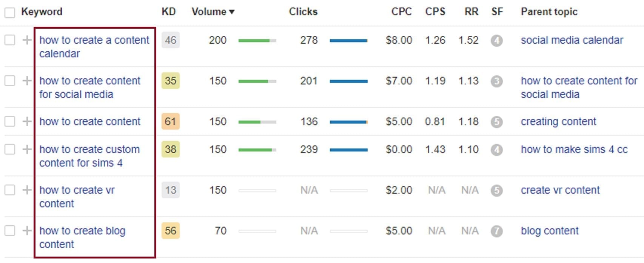This screenshot has height=263, width=644.
Task: Open the SF circle showing 5 in the vr content row
Action: point(497,190)
